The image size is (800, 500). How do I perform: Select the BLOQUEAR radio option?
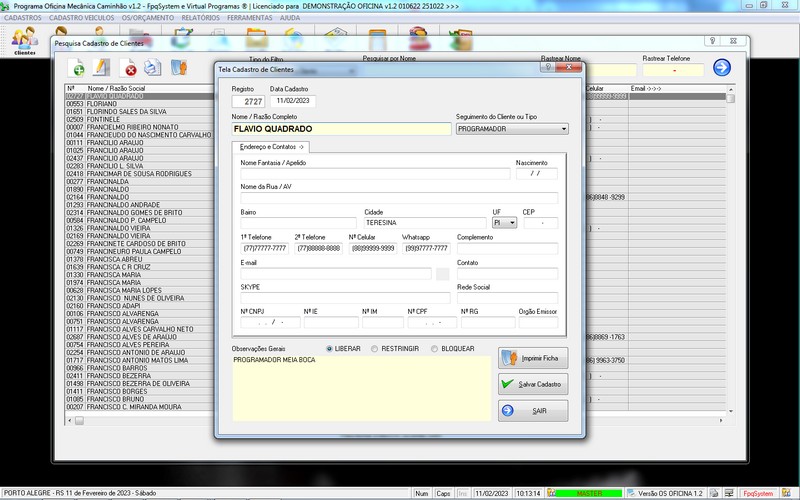434,349
